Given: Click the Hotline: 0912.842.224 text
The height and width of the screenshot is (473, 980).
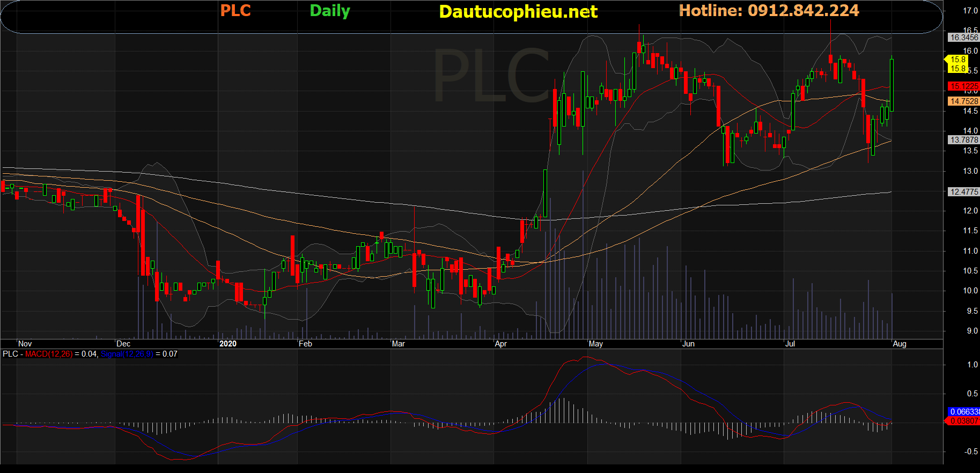Looking at the screenshot, I should click(769, 11).
